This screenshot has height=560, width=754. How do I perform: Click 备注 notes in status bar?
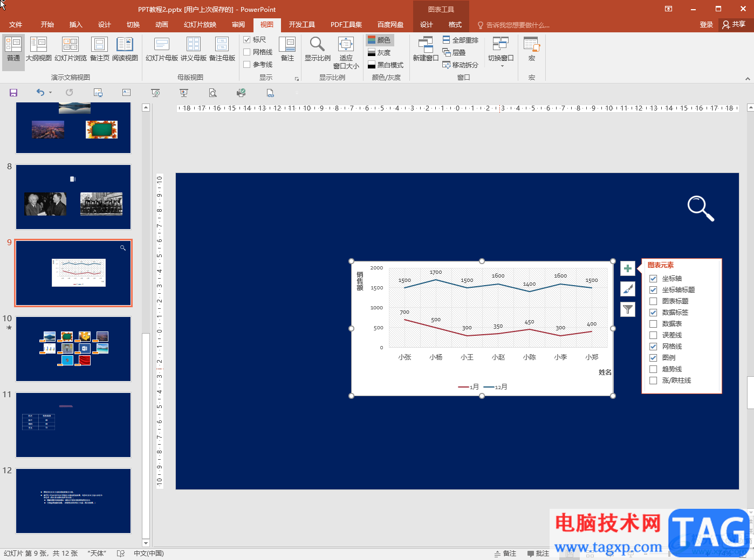[x=505, y=554]
